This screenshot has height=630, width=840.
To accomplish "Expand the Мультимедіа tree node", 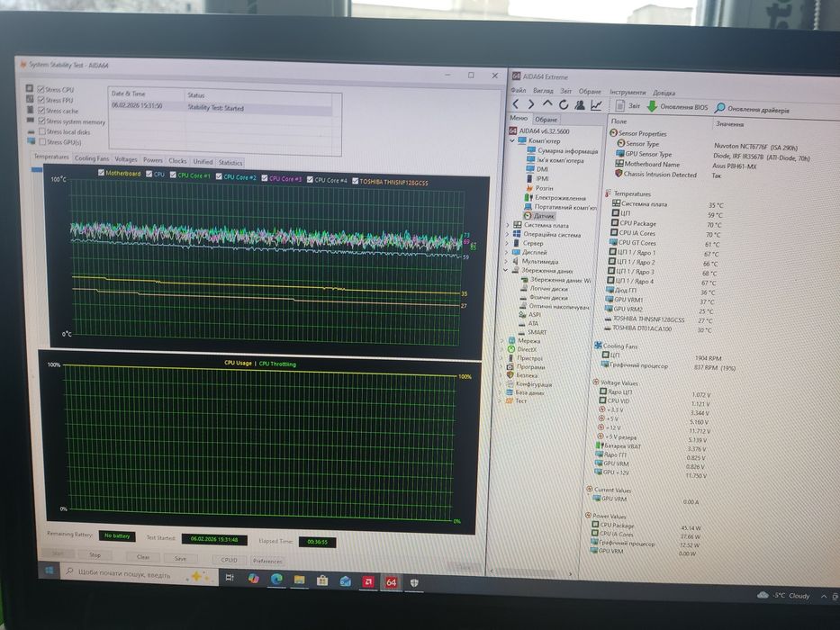I will pyautogui.click(x=506, y=261).
